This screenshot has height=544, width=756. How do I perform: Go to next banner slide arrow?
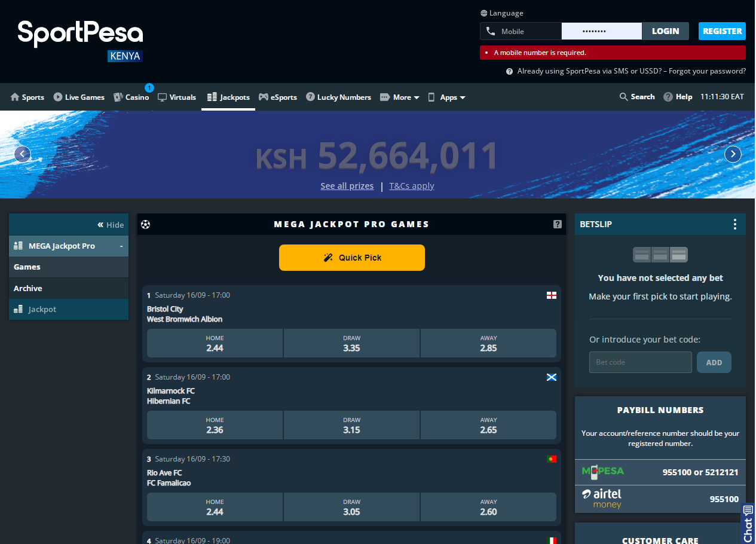coord(733,154)
